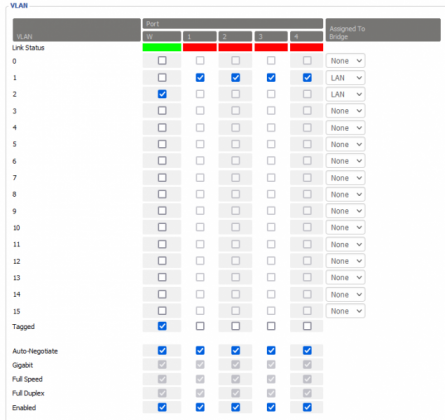Click red link status for port 2

pyautogui.click(x=235, y=47)
